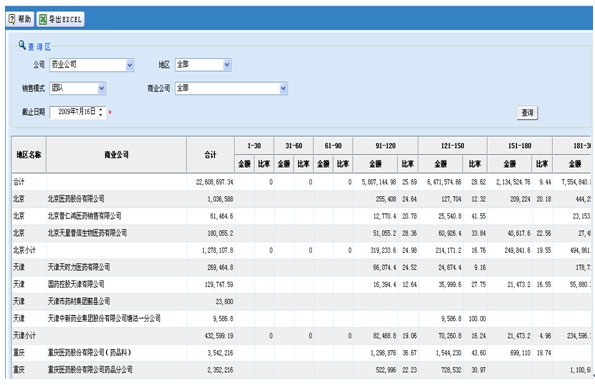Decrease the 截止日期 date with down arrow
The image size is (595, 385).
[101, 115]
